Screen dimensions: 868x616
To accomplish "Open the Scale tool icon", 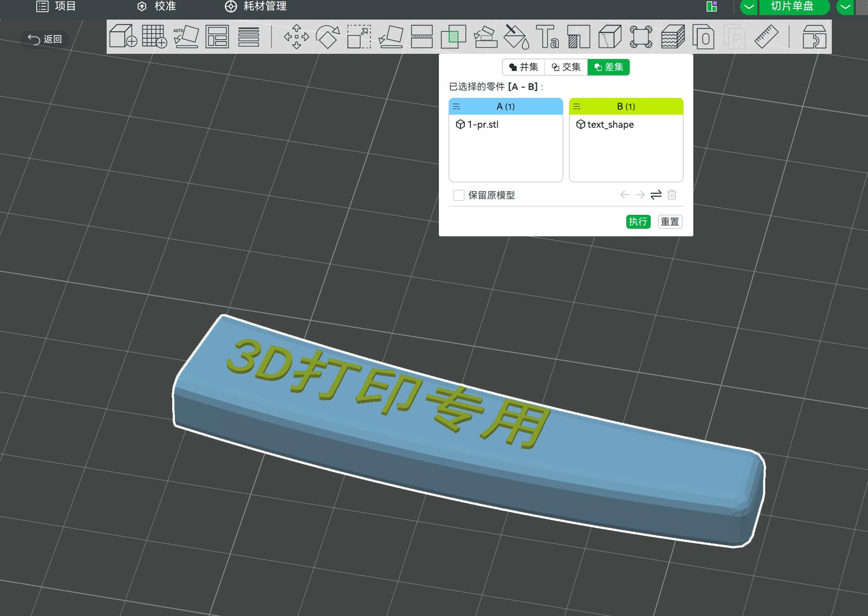I will pyautogui.click(x=359, y=37).
